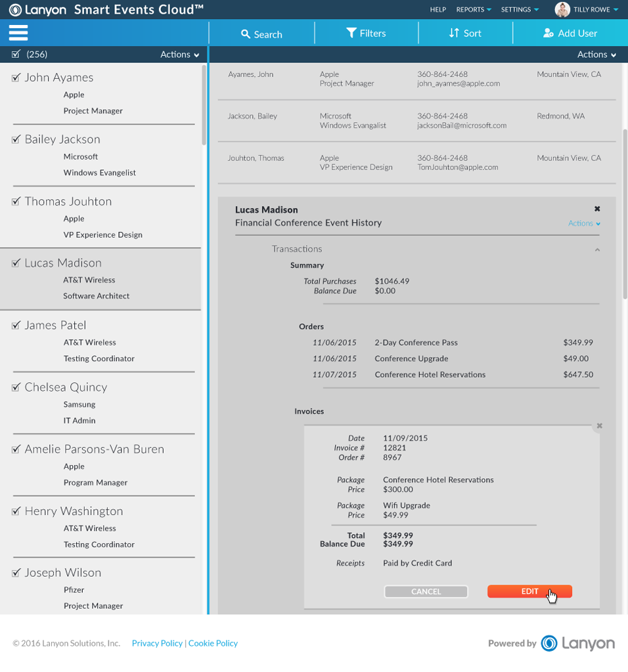Open blue Actions dropdown for Lucas Madison
Screen dimensions: 628x672
(584, 223)
